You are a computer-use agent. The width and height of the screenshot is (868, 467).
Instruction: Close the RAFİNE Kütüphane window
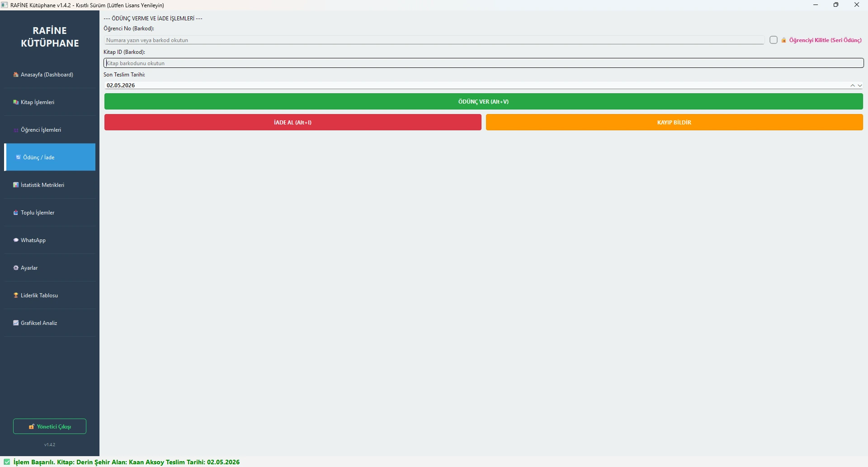(857, 5)
